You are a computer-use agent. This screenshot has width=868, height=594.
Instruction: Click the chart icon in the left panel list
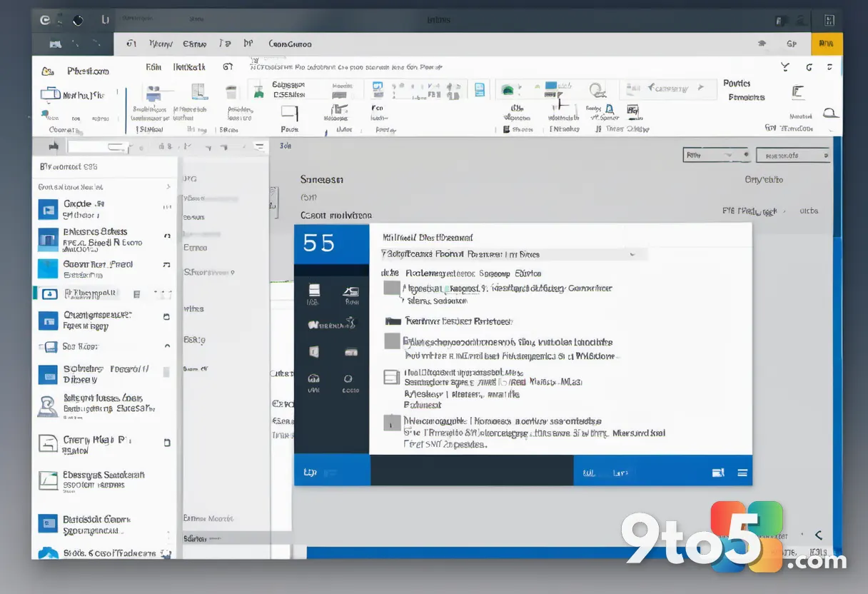click(48, 480)
